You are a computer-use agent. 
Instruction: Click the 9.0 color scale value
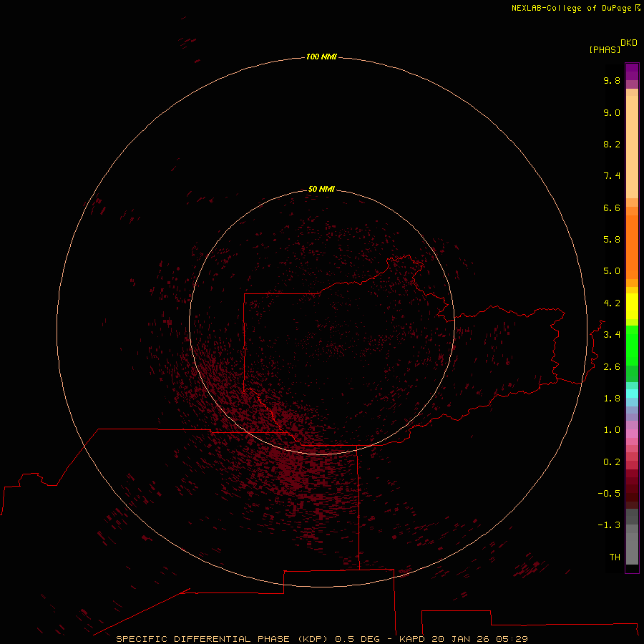[612, 112]
